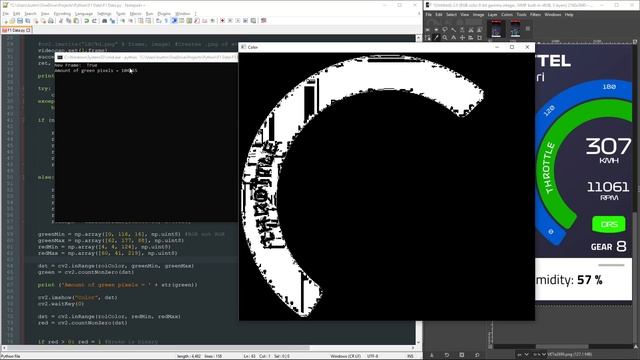The height and width of the screenshot is (360, 640).
Task: Switch to first image thumbnail tab in GIMP
Action: (x=496, y=29)
